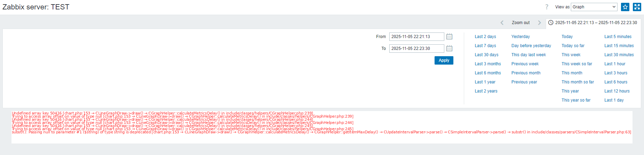Viewport: 644px width, 155px height.
Task: Collapse the time range selector tab
Action: coord(593,23)
